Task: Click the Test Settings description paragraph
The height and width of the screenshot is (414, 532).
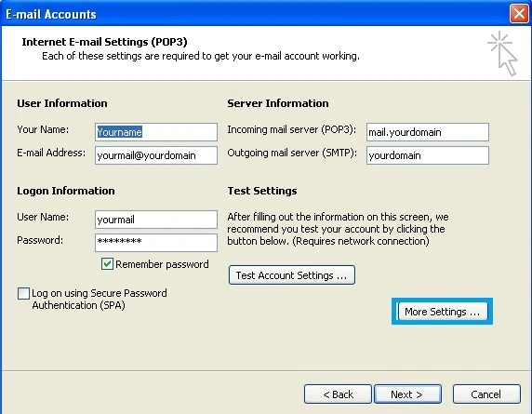Action: click(338, 229)
